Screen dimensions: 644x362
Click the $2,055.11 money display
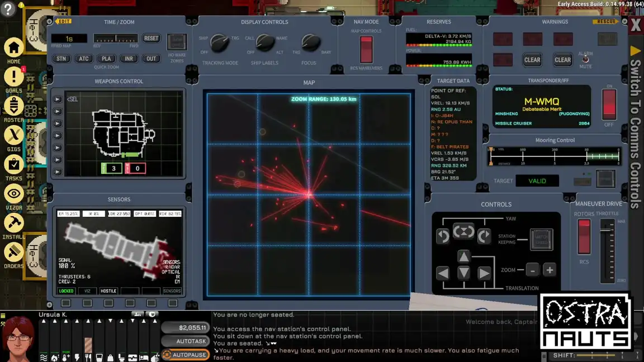(186, 327)
